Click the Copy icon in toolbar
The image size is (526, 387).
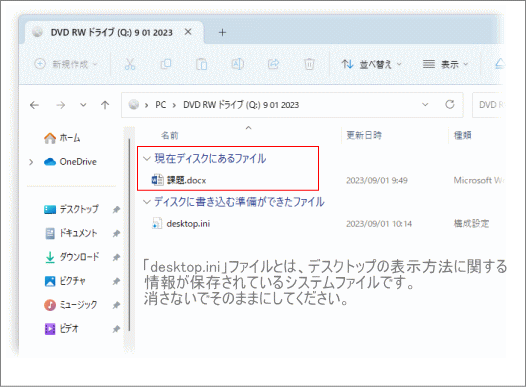[166, 64]
